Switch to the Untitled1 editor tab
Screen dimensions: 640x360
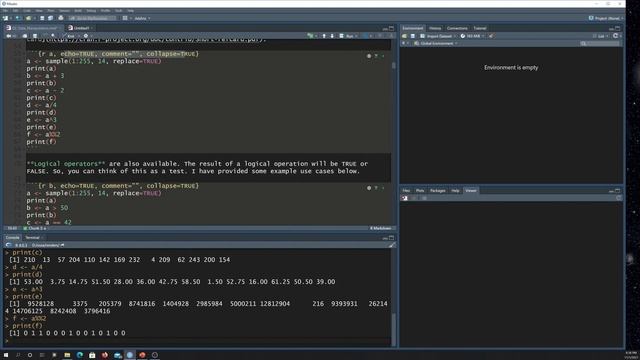(81, 28)
